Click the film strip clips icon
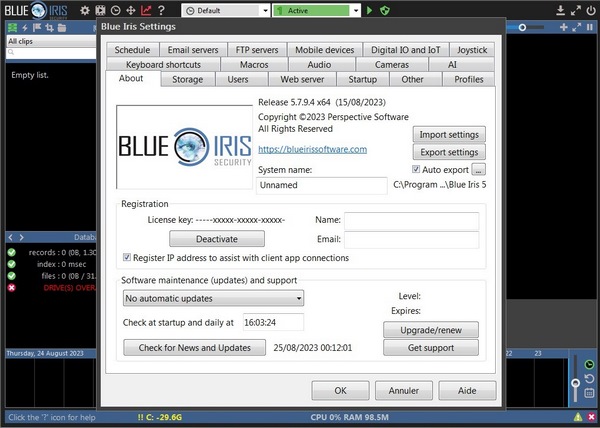600x428 pixels. point(100,10)
